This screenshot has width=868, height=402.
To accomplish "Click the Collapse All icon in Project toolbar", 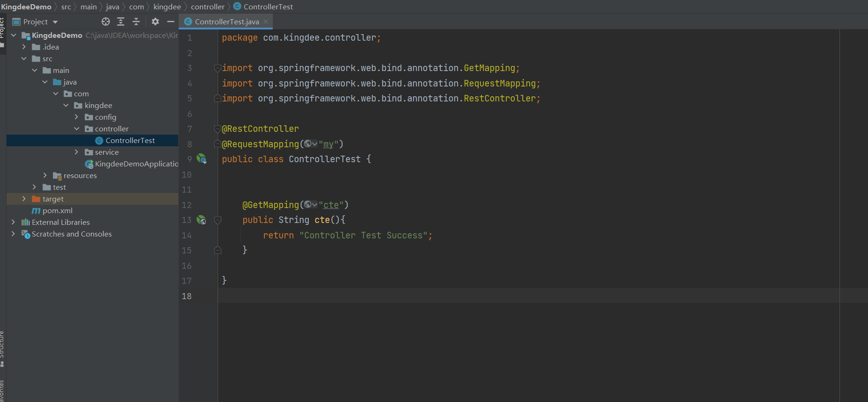I will tap(136, 22).
